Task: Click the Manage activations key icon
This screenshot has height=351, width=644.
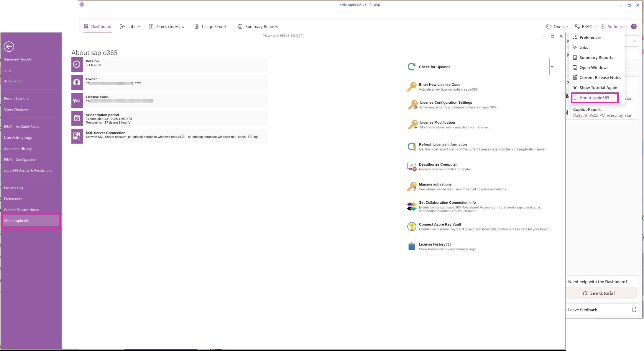Action: [x=412, y=187]
